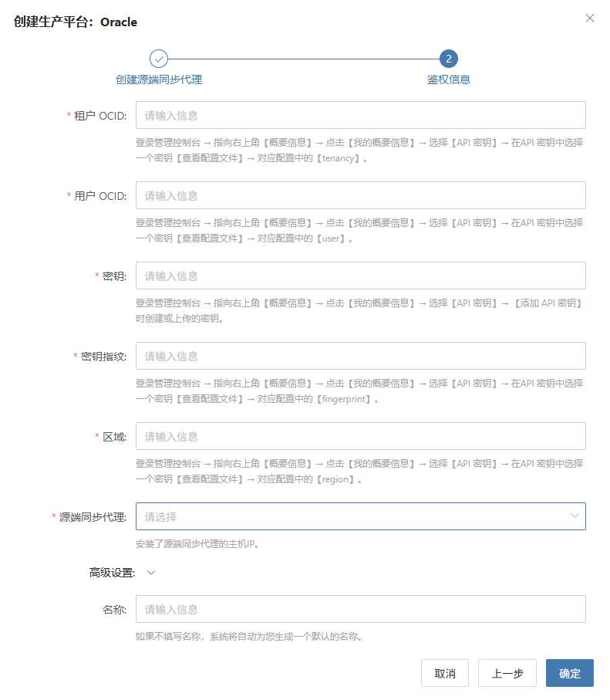
Task: Select the 鉴权信息 step label
Action: (x=449, y=79)
